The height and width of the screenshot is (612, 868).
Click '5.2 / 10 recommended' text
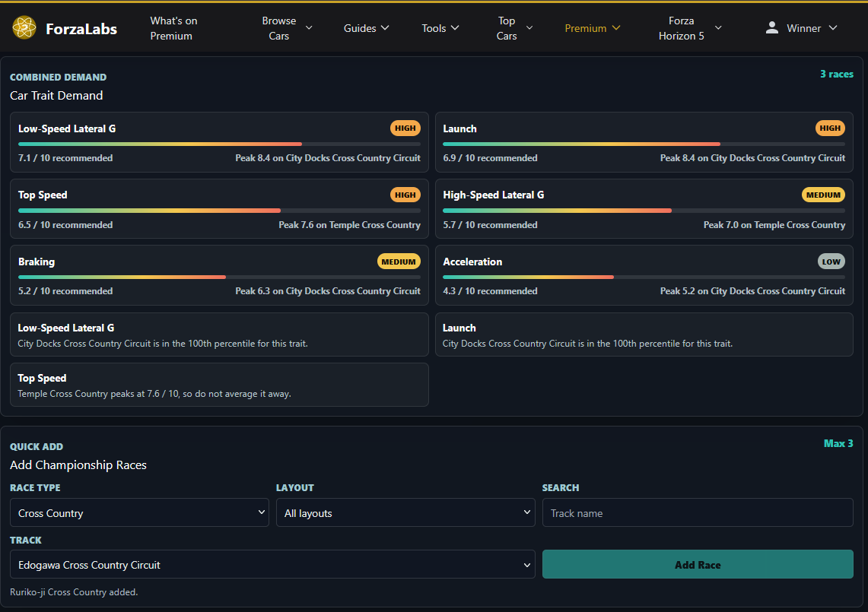click(65, 290)
